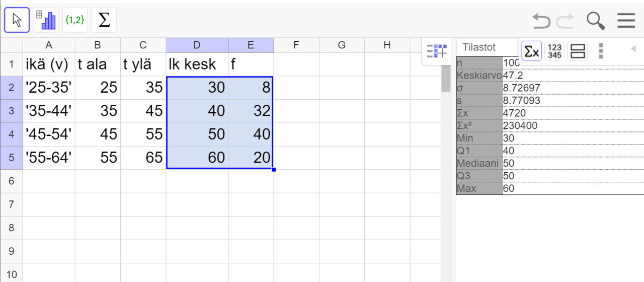The image size is (644, 282).
Task: Select row header 3
Action: point(12,111)
